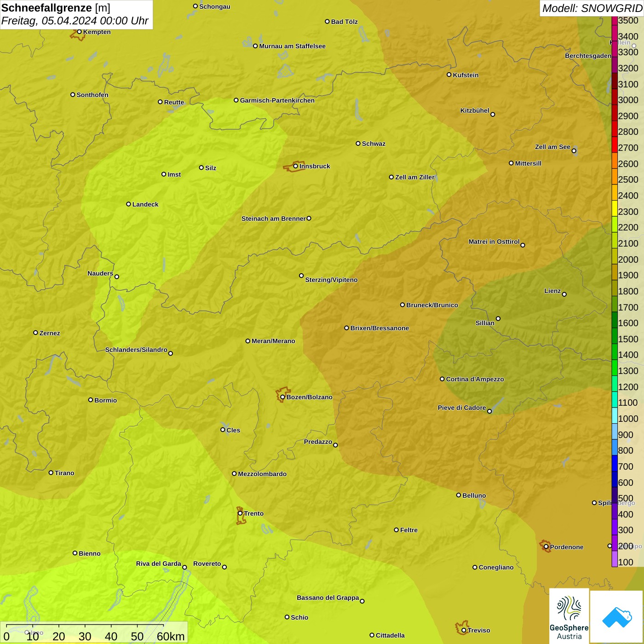Click the Riva del Garda label
This screenshot has height=644, width=644.
click(x=159, y=563)
